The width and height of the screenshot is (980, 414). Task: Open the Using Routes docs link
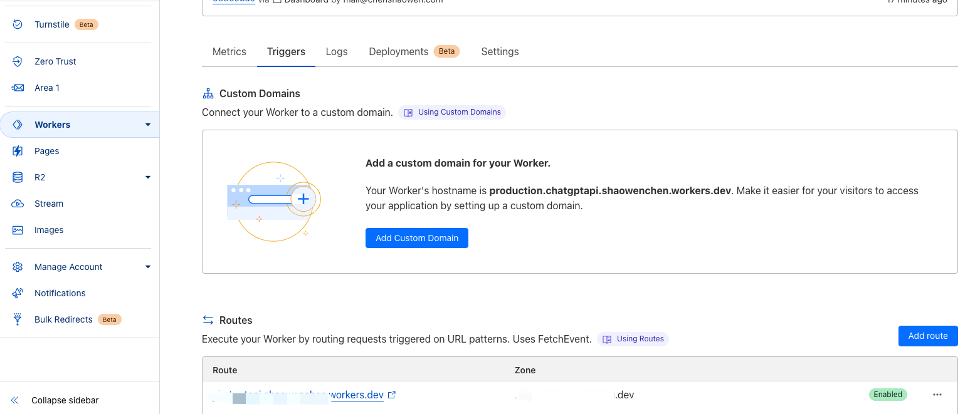click(633, 339)
